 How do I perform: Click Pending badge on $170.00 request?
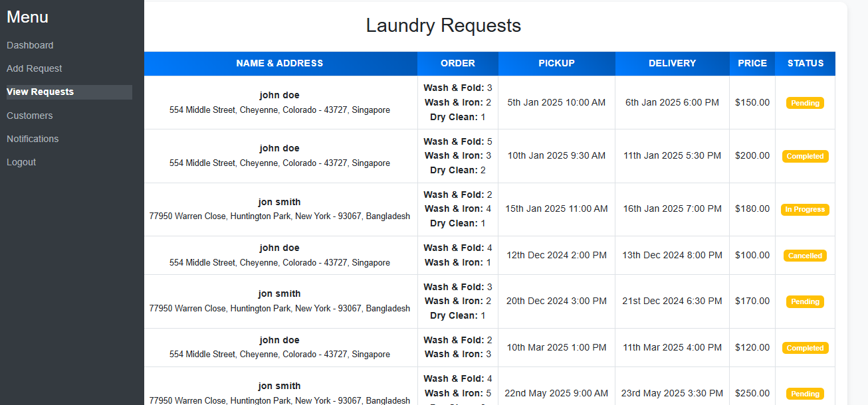coord(806,301)
